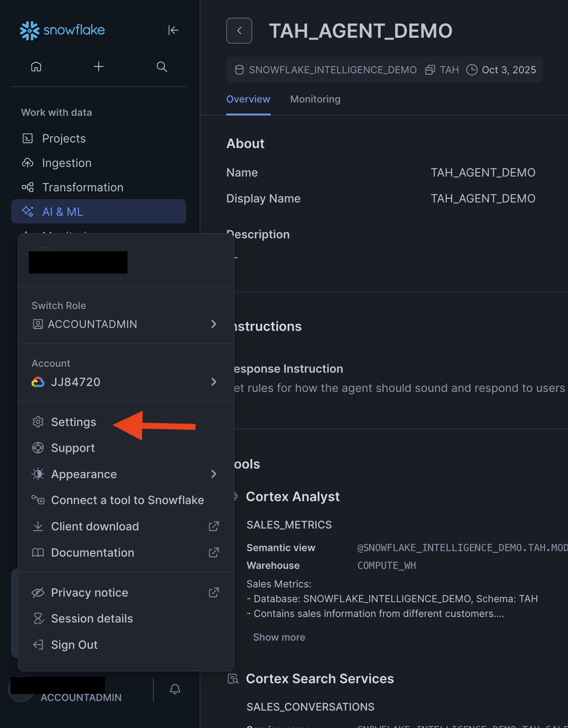Click Oct 3, 2025 date text
The image size is (568, 728).
click(509, 70)
